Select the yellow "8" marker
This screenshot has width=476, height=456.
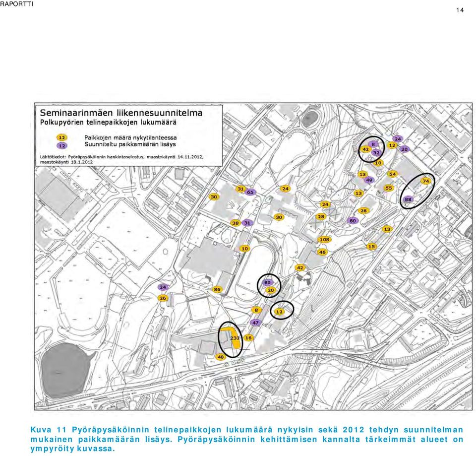coord(256,310)
